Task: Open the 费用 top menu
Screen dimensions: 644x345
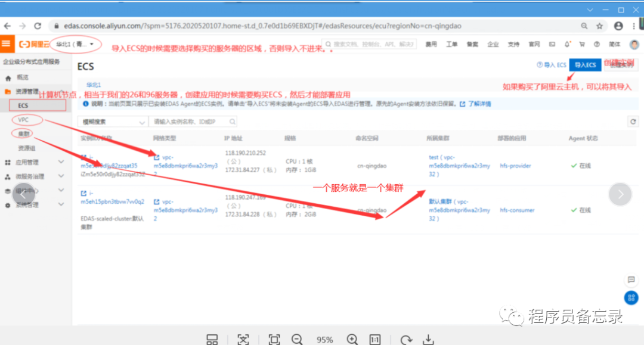Action: (x=431, y=44)
